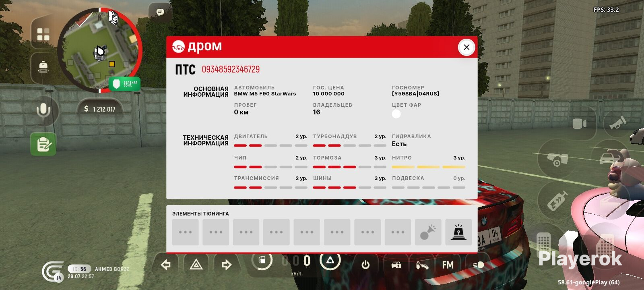
Task: Tap the $ 1 212 017 money balance
Action: coord(100,109)
